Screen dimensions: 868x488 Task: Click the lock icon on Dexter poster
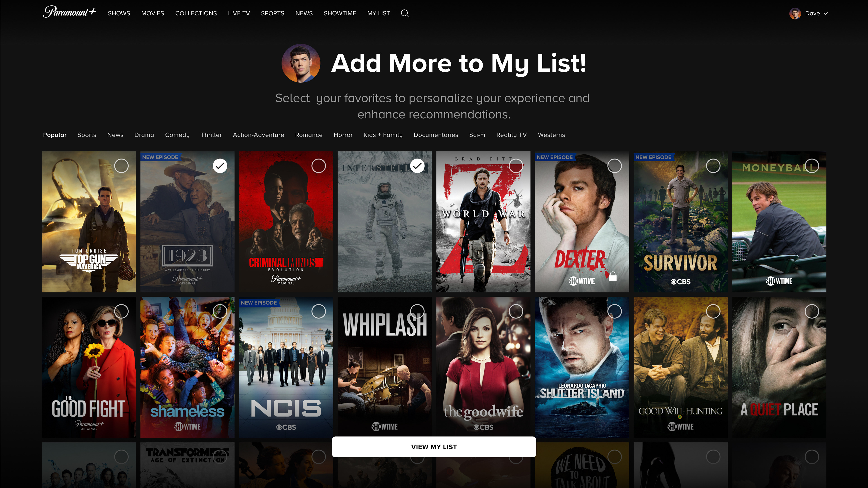pyautogui.click(x=613, y=276)
